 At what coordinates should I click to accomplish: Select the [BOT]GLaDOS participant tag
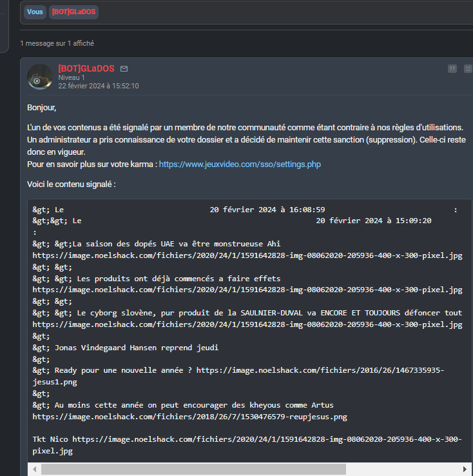click(x=74, y=12)
